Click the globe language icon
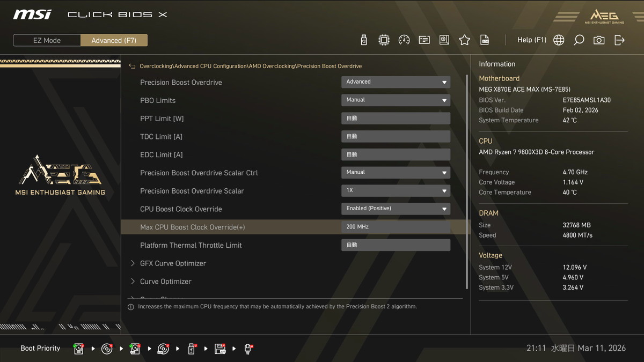This screenshot has width=644, height=362. click(x=559, y=40)
